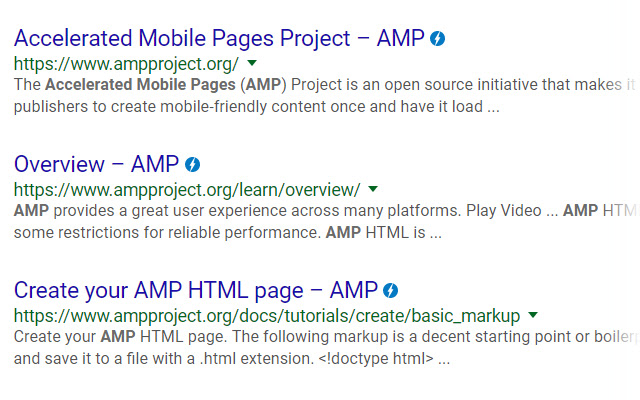Expand the dropdown arrow next to basic_markup URL

533,315
